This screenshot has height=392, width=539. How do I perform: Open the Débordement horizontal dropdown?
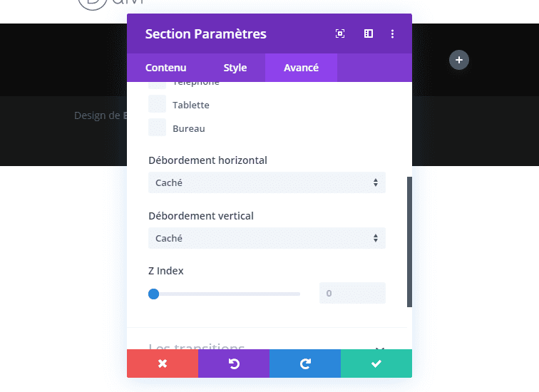[x=267, y=182]
